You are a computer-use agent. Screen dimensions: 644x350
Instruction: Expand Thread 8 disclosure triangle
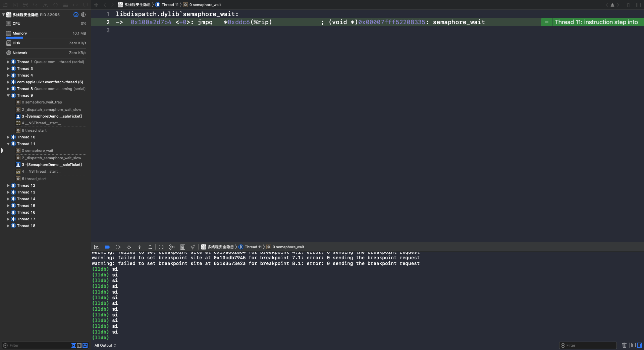(8, 89)
